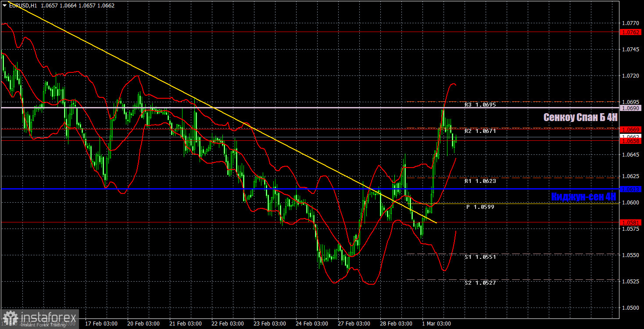The height and width of the screenshot is (329, 644).
Task: Click the red 1.0658 price level tag
Action: click(x=631, y=141)
